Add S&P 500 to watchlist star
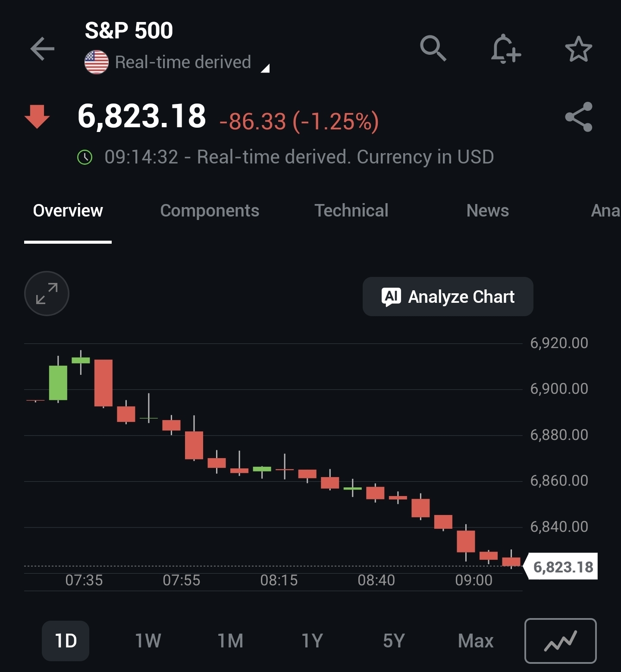Screen dimensions: 621x672 [x=578, y=49]
